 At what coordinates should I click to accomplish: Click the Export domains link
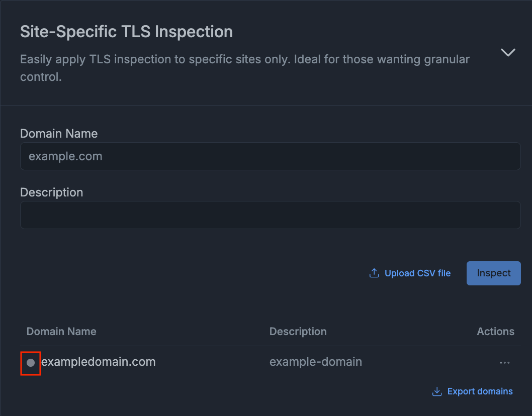pos(480,391)
